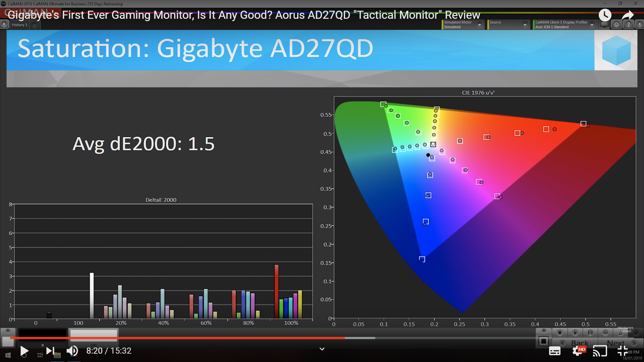Click the 60% axis label
Screen dimensions: 644x362
click(206, 323)
